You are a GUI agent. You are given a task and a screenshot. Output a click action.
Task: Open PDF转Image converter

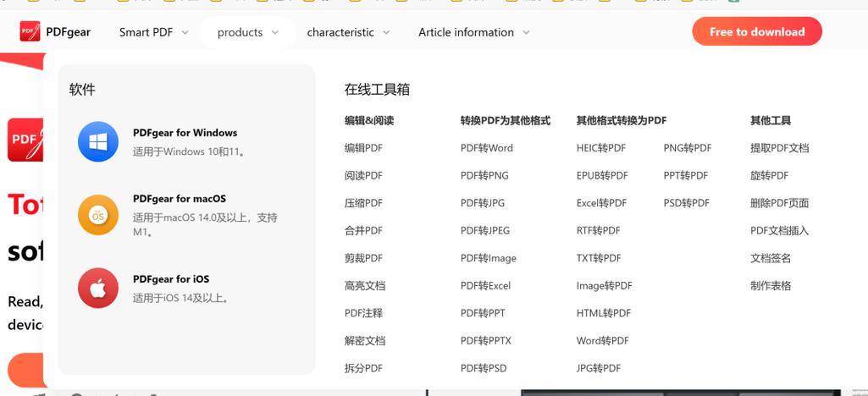pyautogui.click(x=489, y=258)
